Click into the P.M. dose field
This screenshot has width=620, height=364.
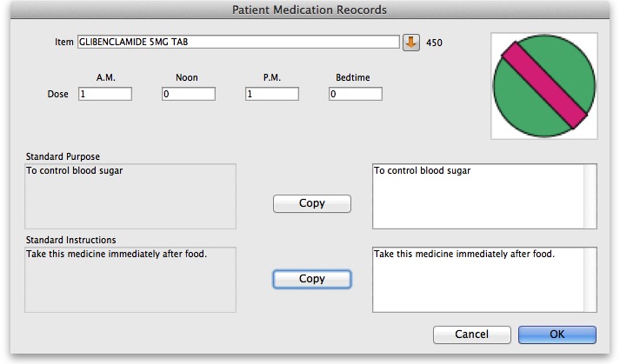[272, 94]
